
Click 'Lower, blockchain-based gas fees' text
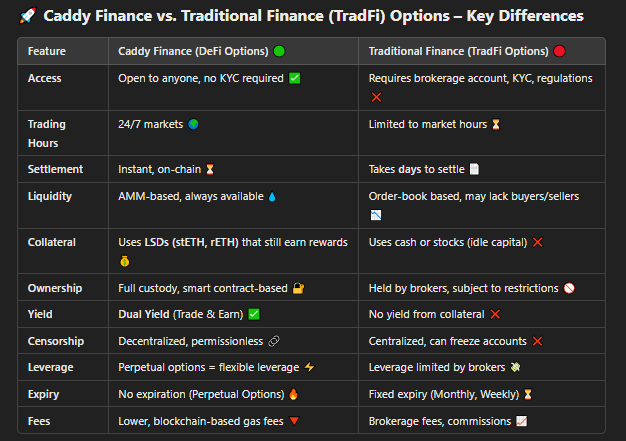[201, 421]
